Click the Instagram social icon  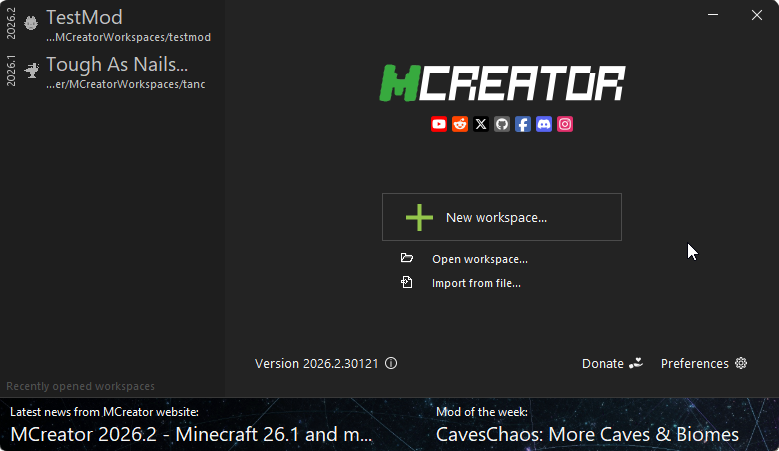565,124
